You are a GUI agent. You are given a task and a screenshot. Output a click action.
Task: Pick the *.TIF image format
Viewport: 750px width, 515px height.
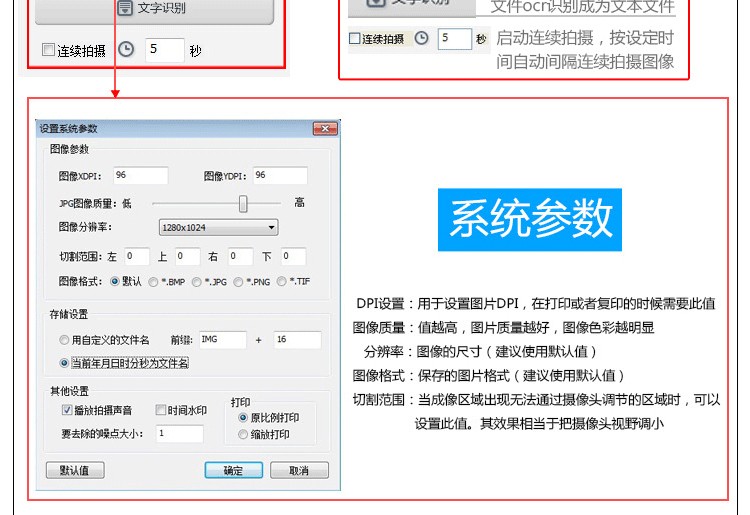pyautogui.click(x=282, y=282)
